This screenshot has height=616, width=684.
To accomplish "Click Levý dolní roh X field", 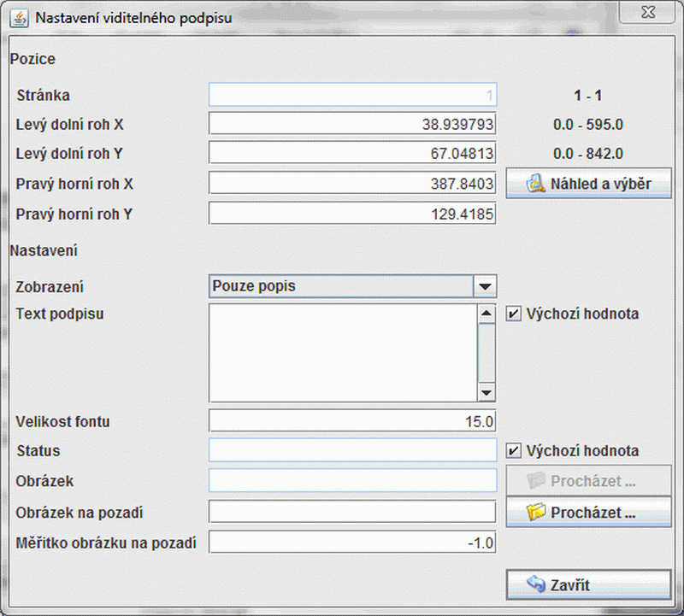I will [352, 124].
